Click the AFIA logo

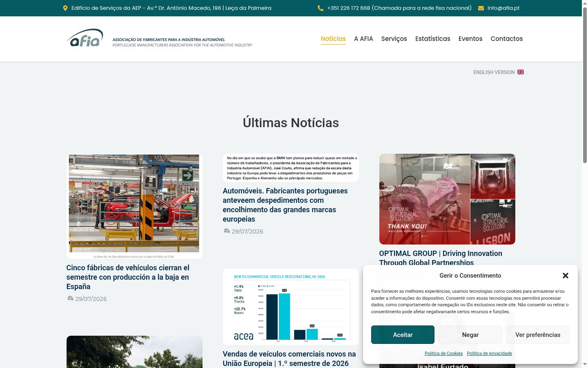[160, 38]
